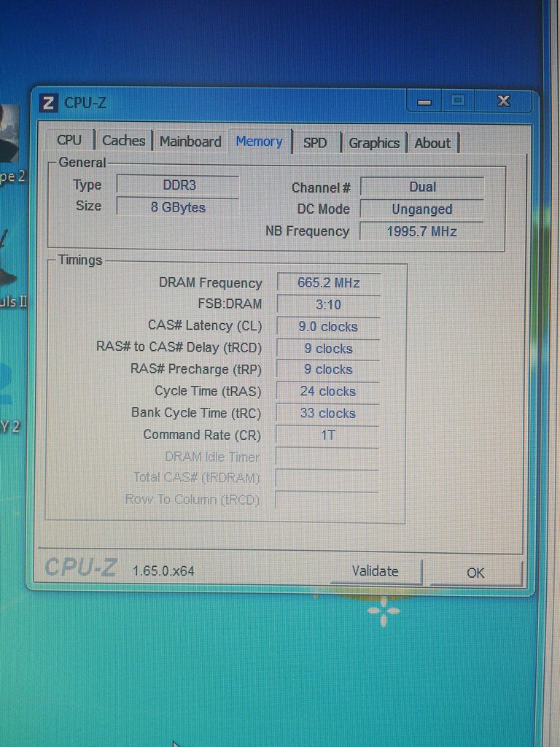
Task: Click the 1T Command Rate value
Action: pos(327,435)
